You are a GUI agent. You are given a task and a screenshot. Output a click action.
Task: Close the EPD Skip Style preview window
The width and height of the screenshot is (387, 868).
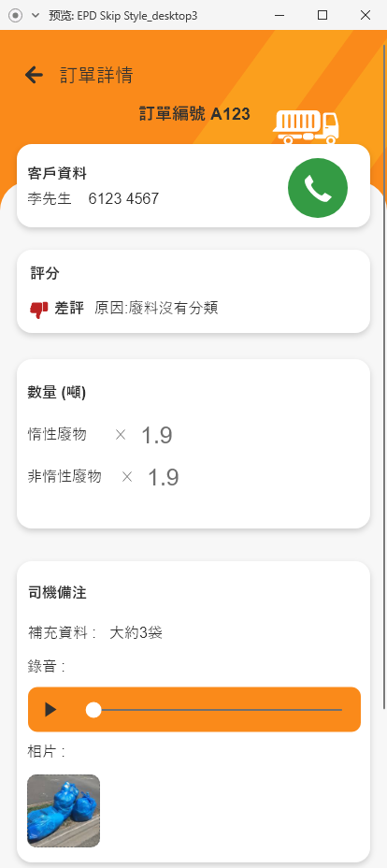click(x=365, y=16)
